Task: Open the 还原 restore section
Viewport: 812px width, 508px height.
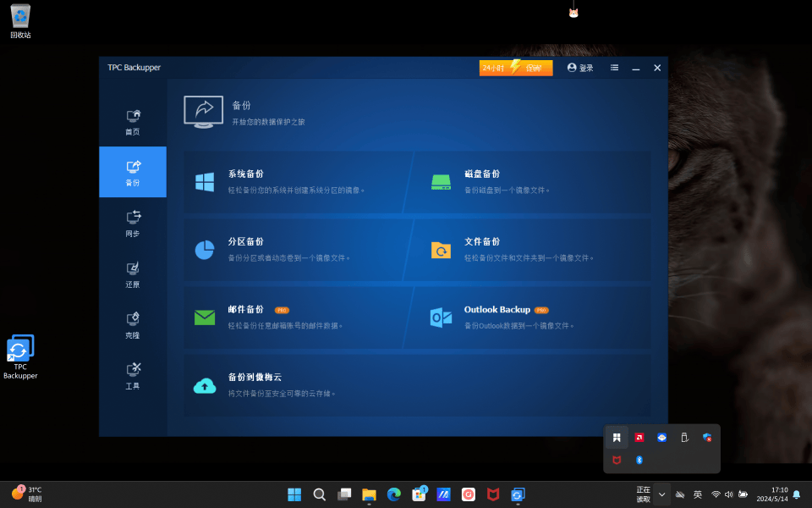Action: [x=133, y=273]
